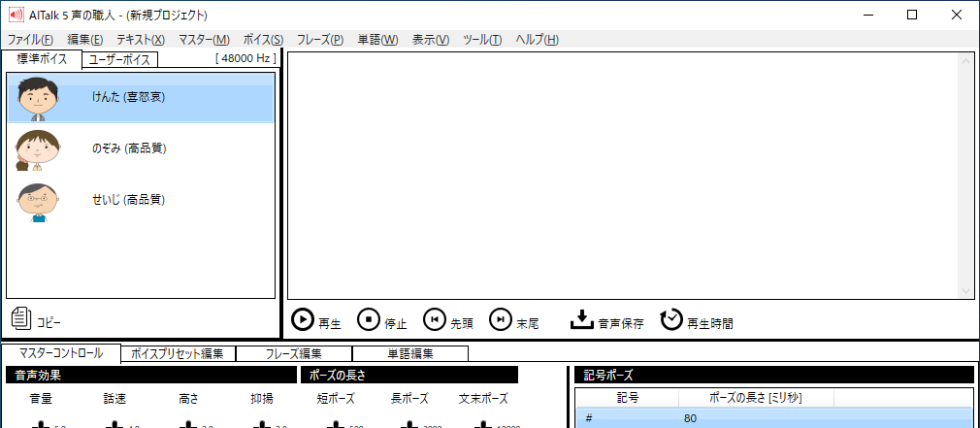Switch to the フレーズ編集 tab
The height and width of the screenshot is (428, 980).
coord(294,353)
